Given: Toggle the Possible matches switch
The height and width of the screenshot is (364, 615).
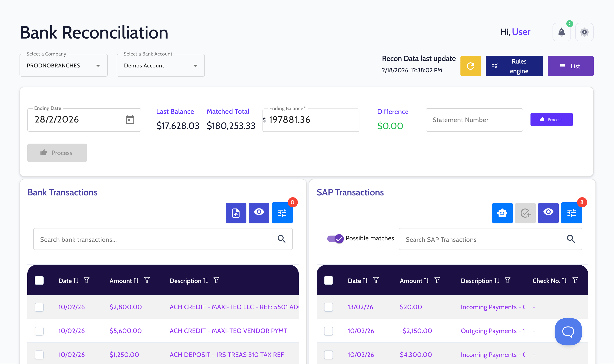Looking at the screenshot, I should pos(335,239).
